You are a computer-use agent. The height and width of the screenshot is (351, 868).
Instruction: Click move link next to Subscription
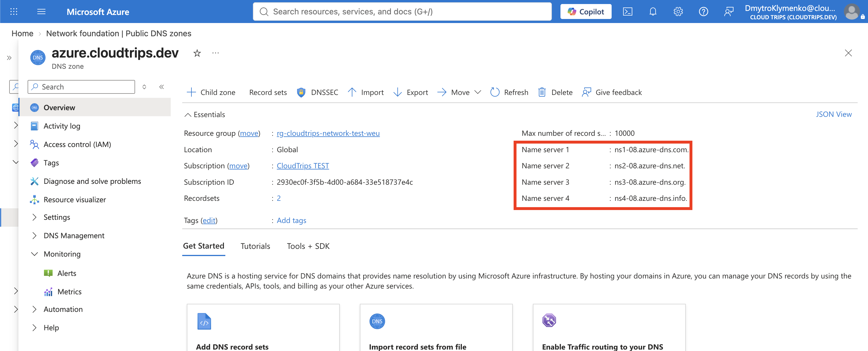[238, 165]
